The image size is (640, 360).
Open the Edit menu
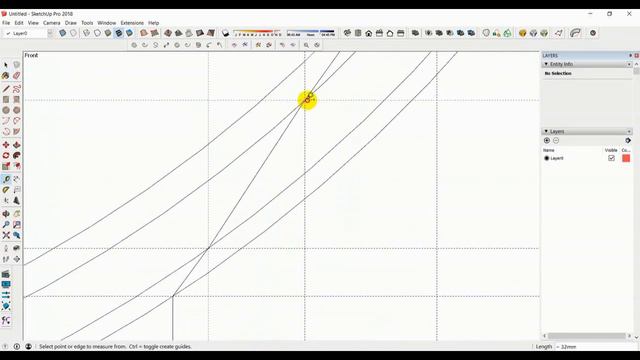[19, 23]
